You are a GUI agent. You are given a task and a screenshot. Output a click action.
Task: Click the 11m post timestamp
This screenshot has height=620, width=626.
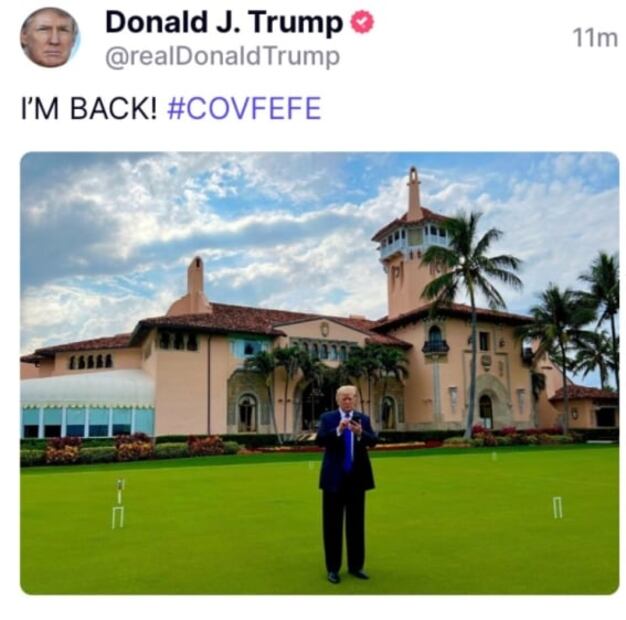click(595, 38)
